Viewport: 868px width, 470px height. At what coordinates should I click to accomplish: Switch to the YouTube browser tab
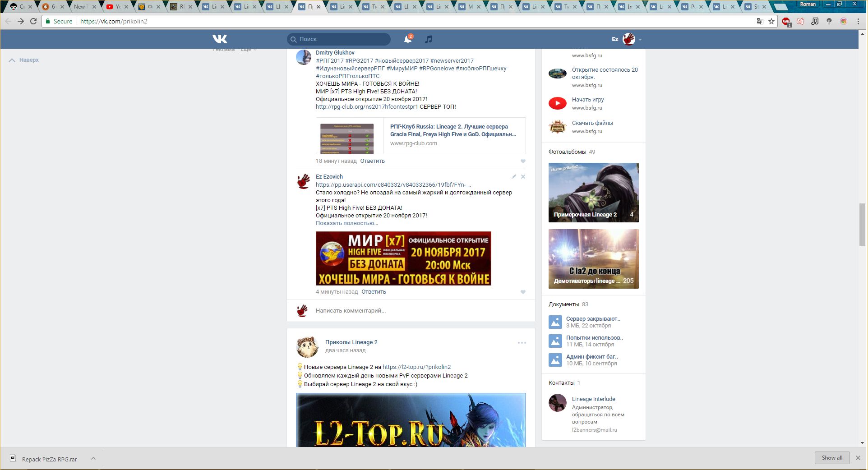coord(115,7)
